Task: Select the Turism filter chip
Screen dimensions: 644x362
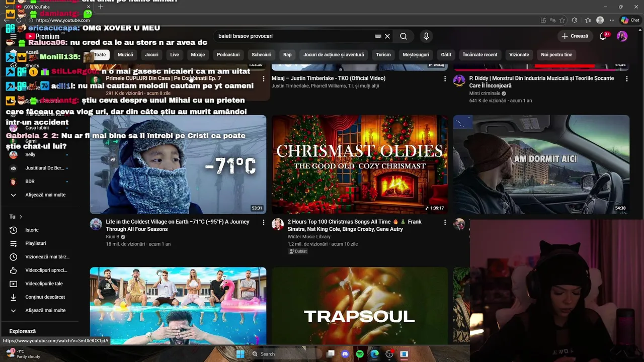Action: (x=383, y=55)
